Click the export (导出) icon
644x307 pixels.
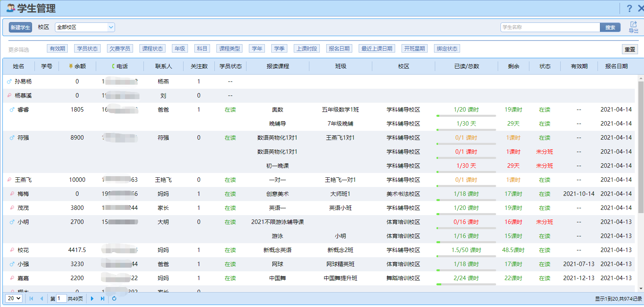click(633, 27)
